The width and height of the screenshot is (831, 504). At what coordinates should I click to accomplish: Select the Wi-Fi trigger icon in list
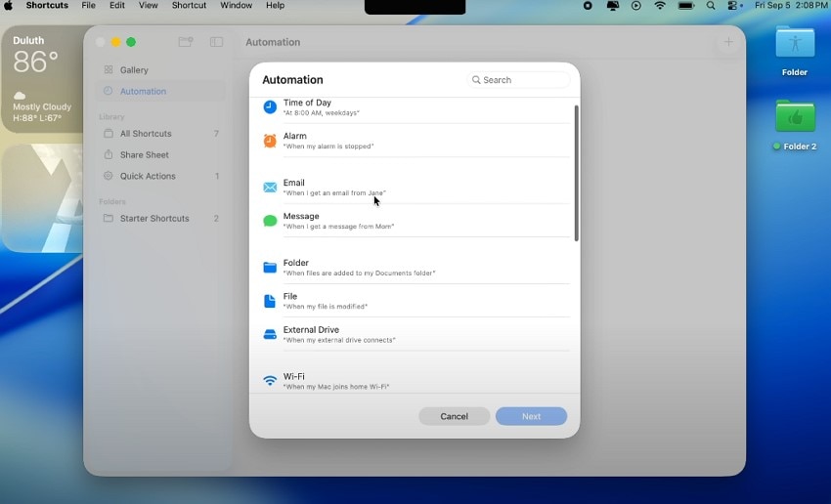(270, 381)
